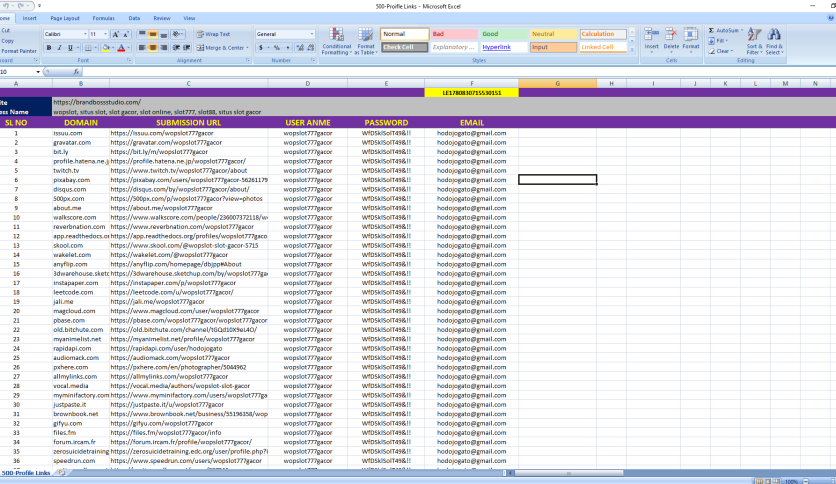The width and height of the screenshot is (836, 484).
Task: Open the Name Box dropdown arrow
Action: point(38,71)
